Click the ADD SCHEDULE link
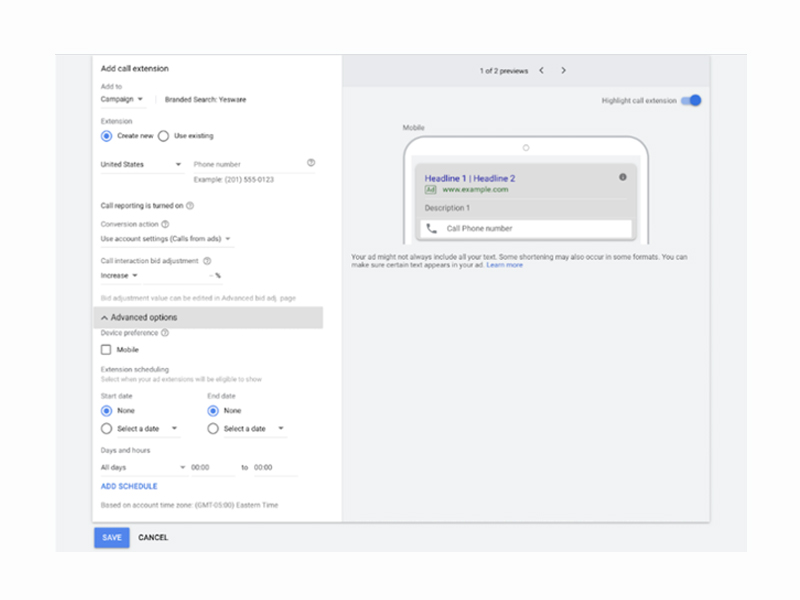 (x=129, y=487)
